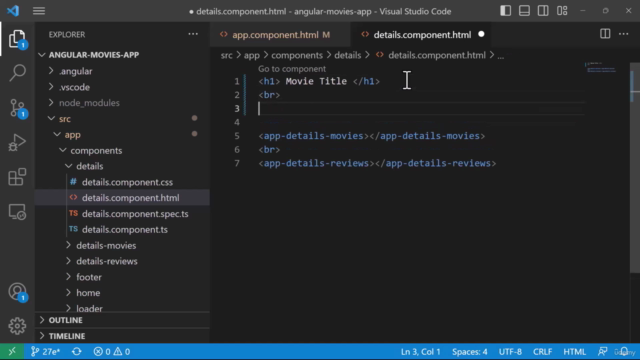Open the errors and warnings problems indicator

tap(111, 351)
